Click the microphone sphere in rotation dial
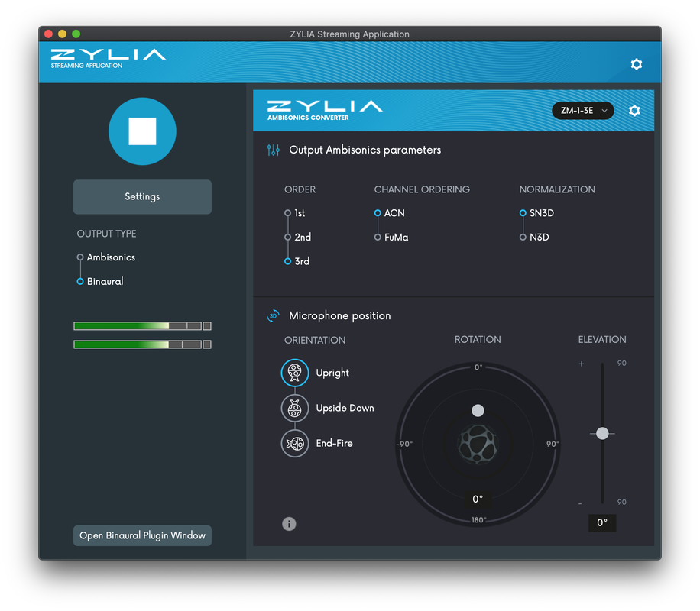 (478, 444)
